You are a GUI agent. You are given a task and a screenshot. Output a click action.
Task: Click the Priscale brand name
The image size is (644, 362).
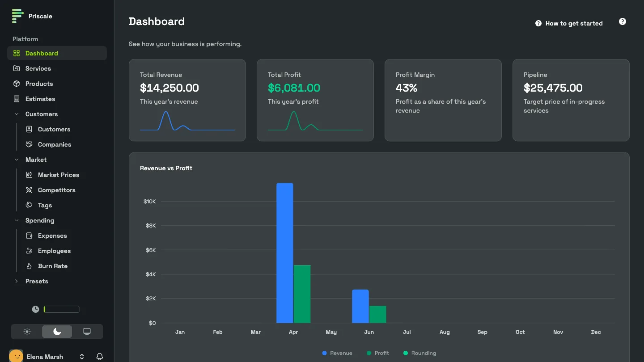40,16
